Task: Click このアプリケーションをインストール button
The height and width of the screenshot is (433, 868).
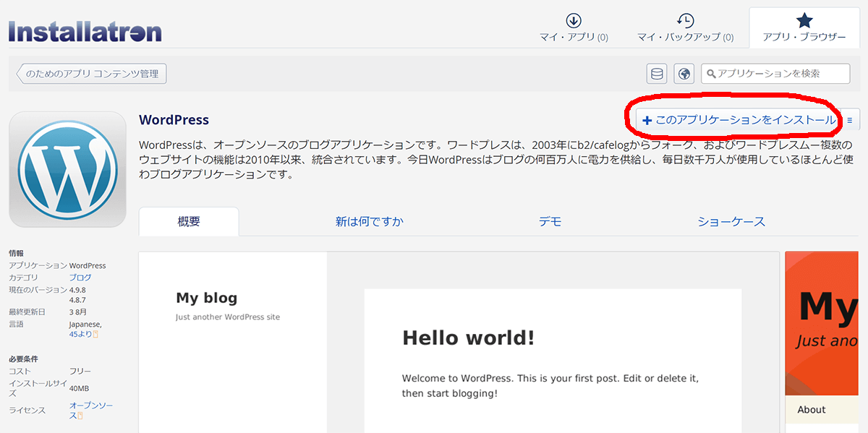Action: tap(739, 121)
